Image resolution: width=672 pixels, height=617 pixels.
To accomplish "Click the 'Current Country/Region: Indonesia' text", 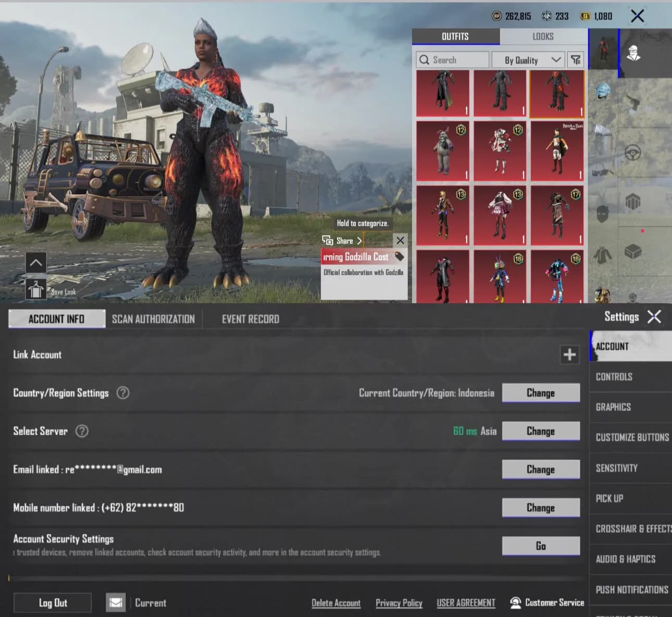I will coord(427,393).
